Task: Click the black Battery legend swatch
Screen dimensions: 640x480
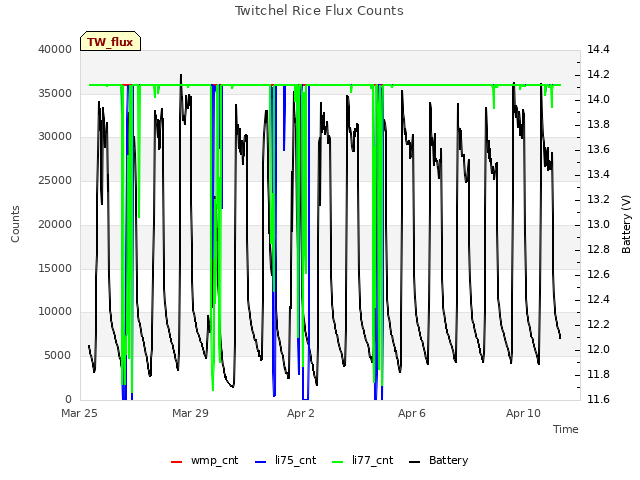Action: click(x=414, y=462)
